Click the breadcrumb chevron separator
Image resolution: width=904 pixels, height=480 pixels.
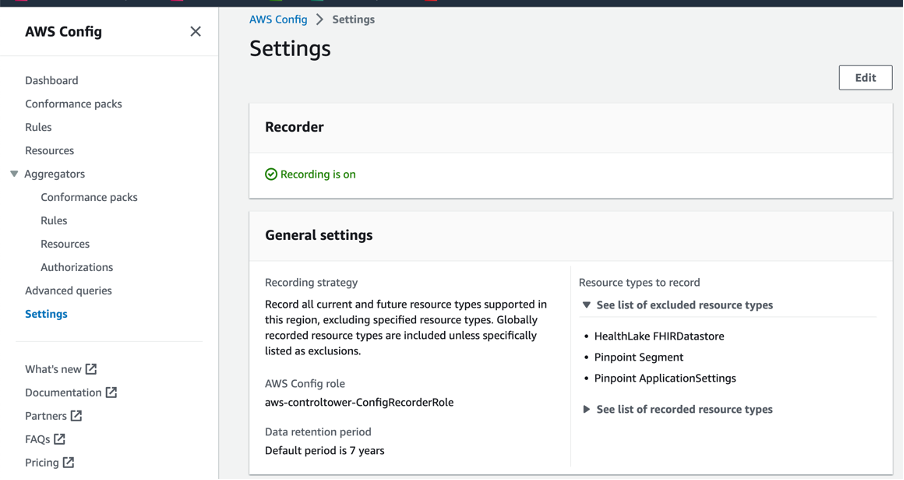pyautogui.click(x=320, y=20)
